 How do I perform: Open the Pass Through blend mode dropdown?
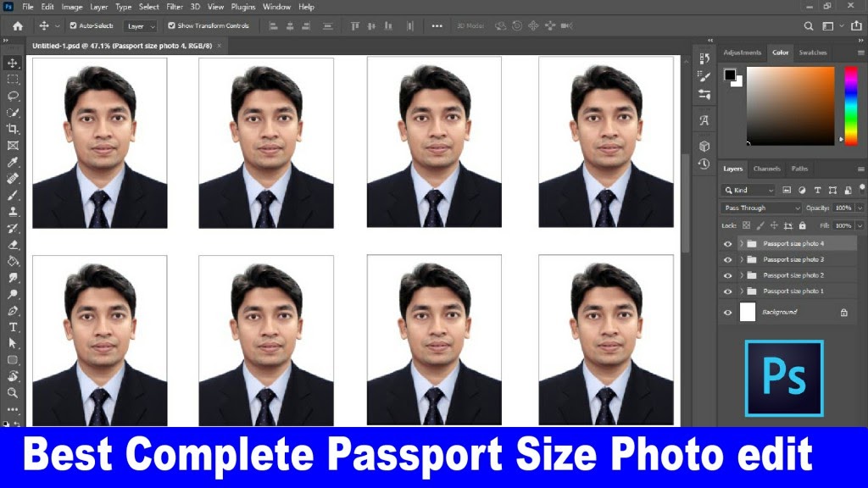757,207
